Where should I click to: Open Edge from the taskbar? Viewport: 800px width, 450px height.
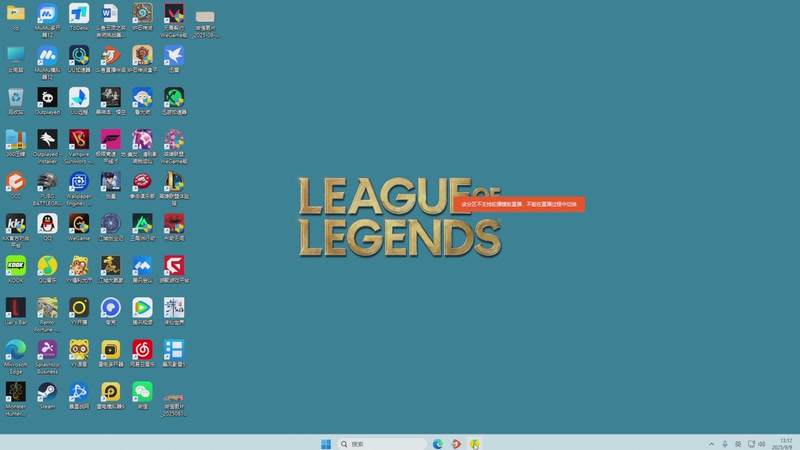(438, 444)
